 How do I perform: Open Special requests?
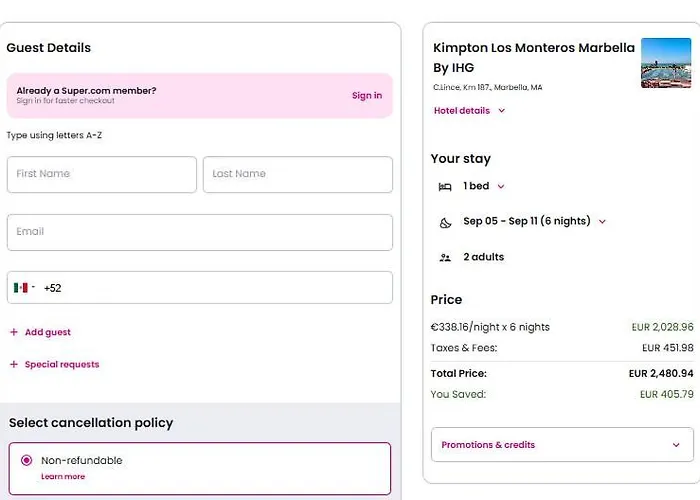pyautogui.click(x=62, y=364)
